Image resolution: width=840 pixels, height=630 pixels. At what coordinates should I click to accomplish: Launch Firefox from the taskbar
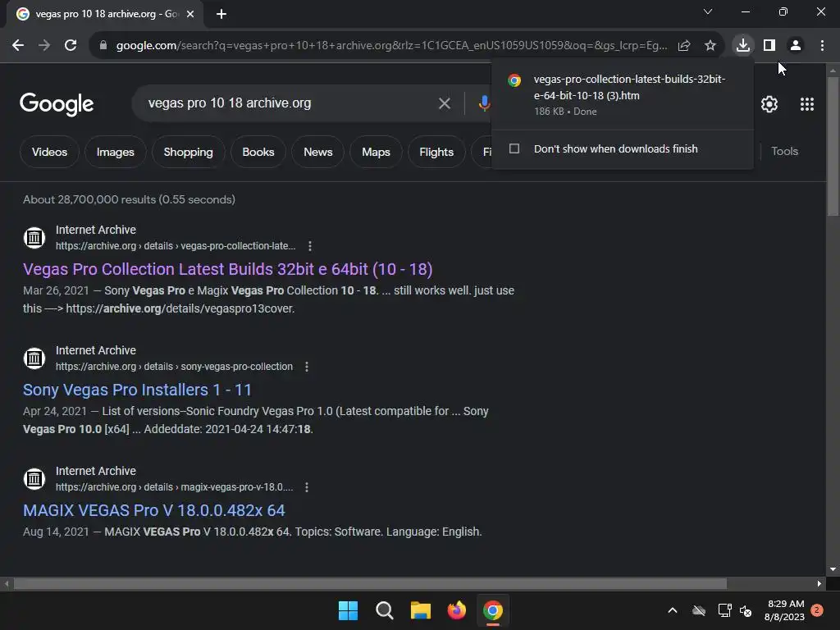456,610
